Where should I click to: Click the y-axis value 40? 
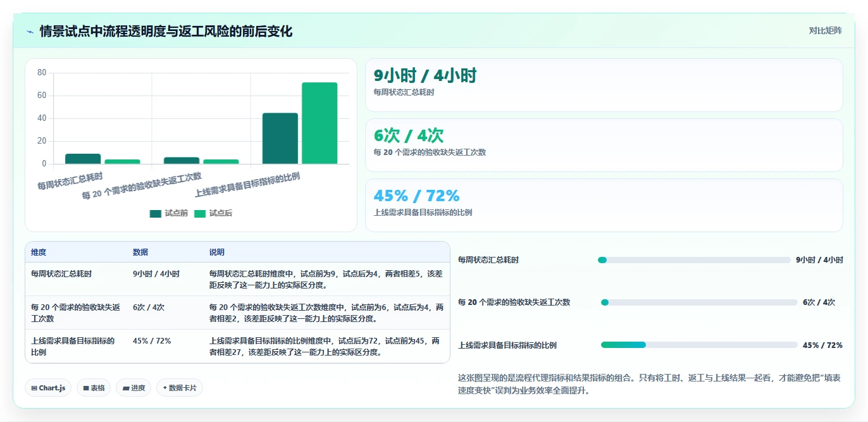point(42,118)
